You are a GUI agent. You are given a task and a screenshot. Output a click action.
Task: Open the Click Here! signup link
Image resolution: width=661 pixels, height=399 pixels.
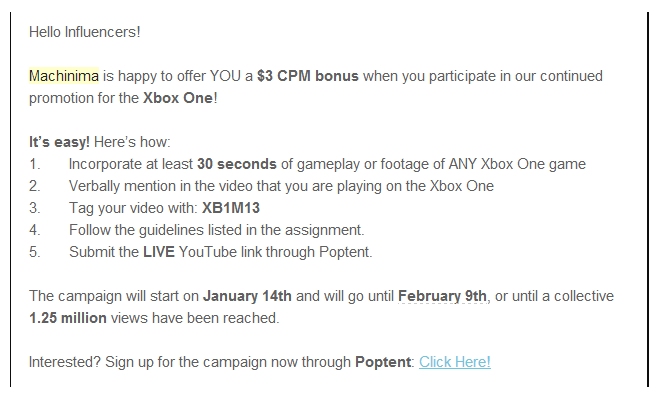tap(454, 362)
